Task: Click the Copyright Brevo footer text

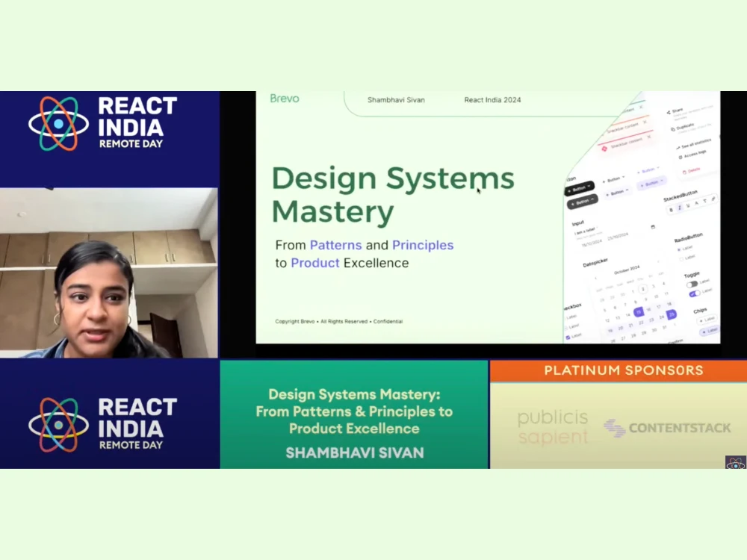Action: pos(338,321)
